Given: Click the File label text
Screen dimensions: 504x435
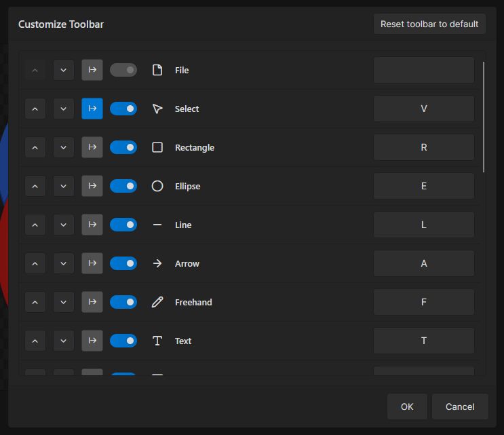Looking at the screenshot, I should point(182,71).
